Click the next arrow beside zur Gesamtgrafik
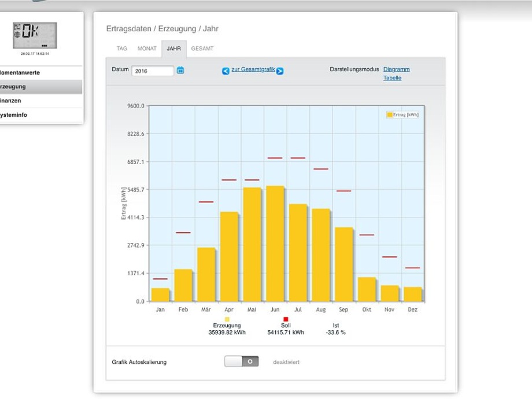 [280, 71]
